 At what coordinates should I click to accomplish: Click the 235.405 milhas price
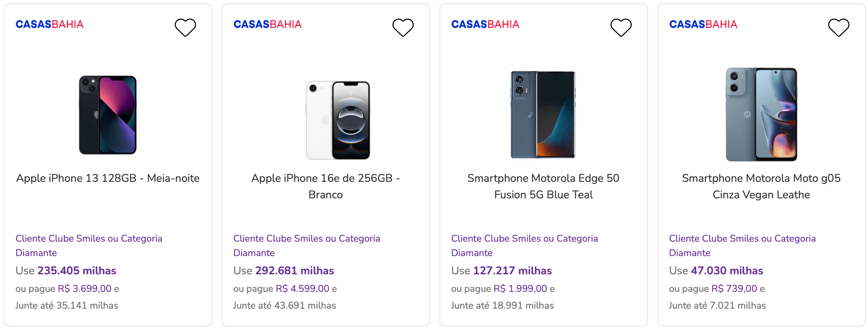pos(77,271)
